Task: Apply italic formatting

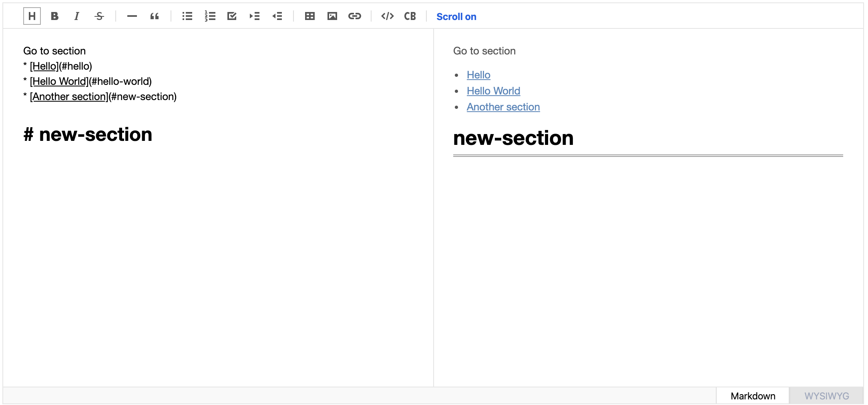Action: pyautogui.click(x=76, y=16)
